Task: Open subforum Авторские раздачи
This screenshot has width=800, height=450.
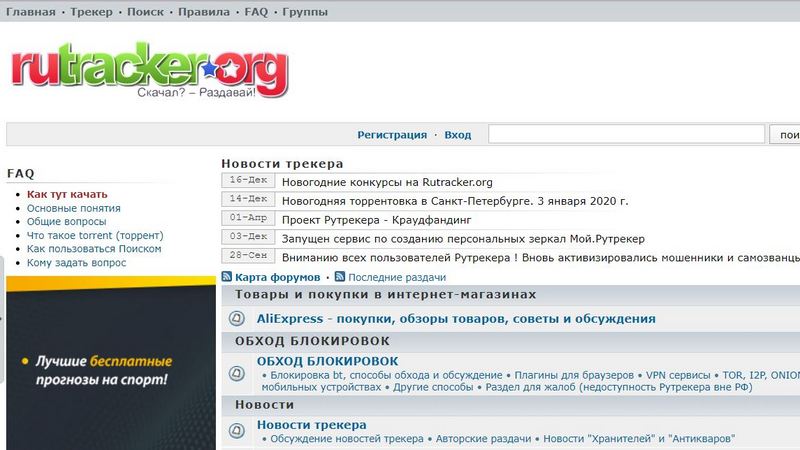Action: coord(483,439)
